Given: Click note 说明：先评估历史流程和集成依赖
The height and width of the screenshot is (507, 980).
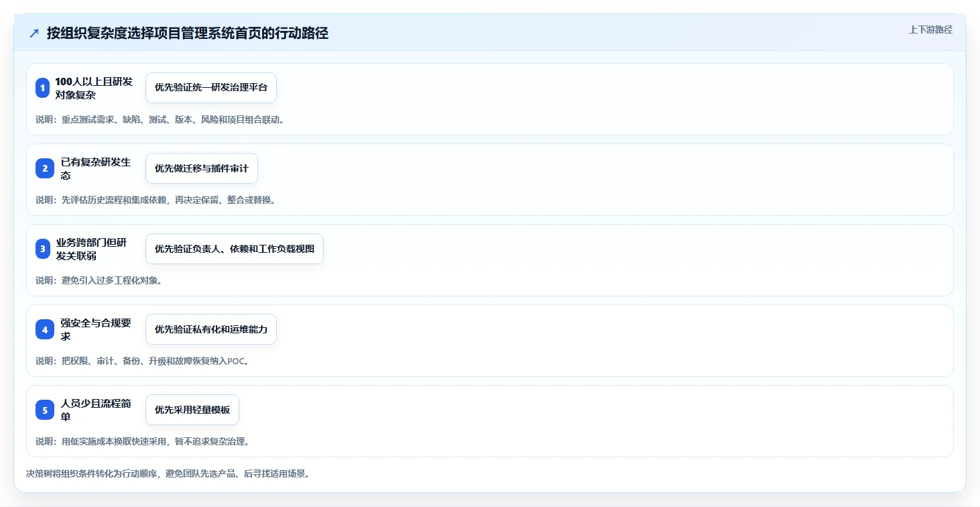Looking at the screenshot, I should point(156,200).
